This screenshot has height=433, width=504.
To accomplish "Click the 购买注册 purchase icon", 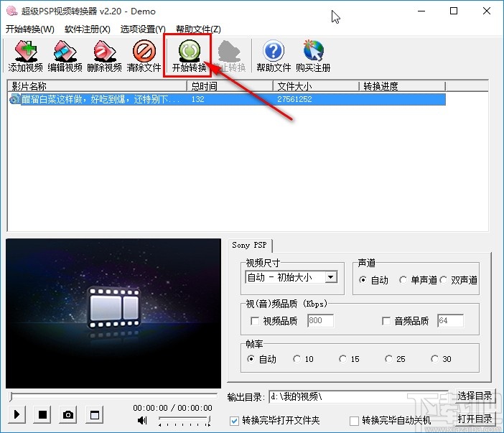I will [313, 55].
